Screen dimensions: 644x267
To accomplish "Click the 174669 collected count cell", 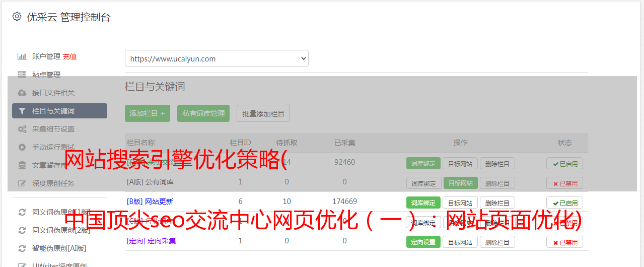I will (344, 202).
